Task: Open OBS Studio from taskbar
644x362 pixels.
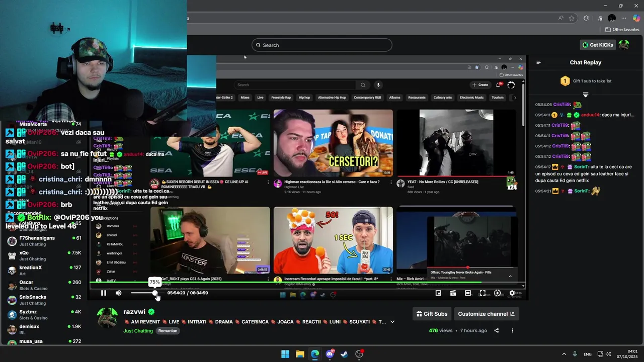Action: coord(359,354)
